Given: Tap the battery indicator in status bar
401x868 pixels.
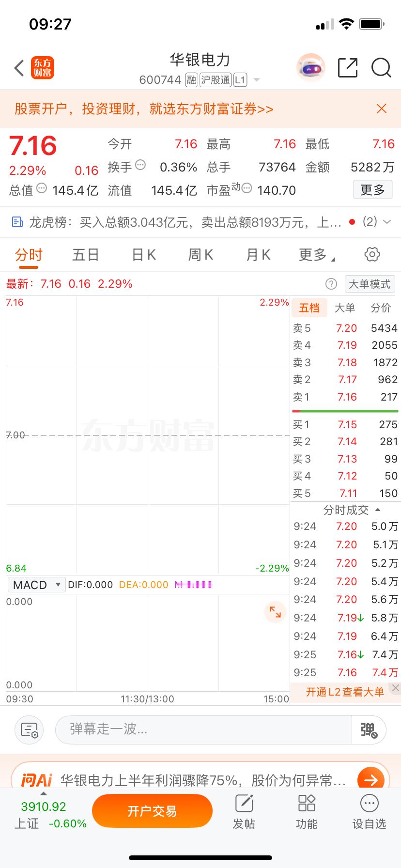Looking at the screenshot, I should tap(372, 24).
